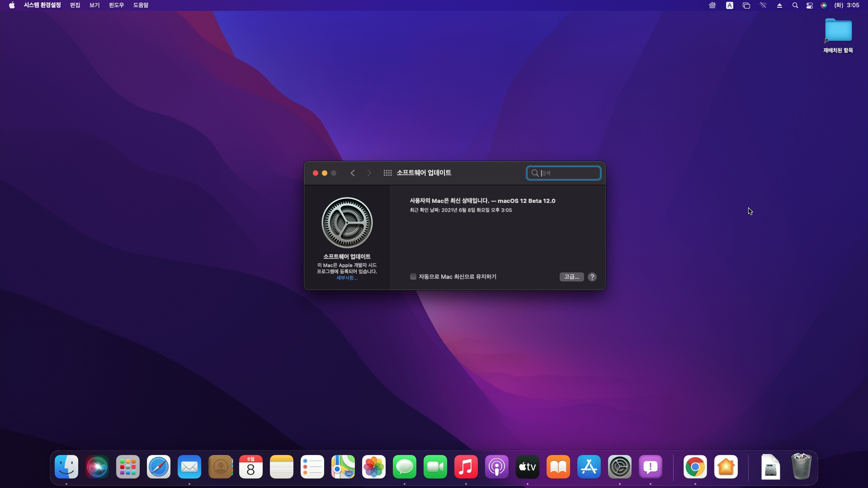Click the 고급... button
This screenshot has height=488, width=868.
tap(571, 277)
